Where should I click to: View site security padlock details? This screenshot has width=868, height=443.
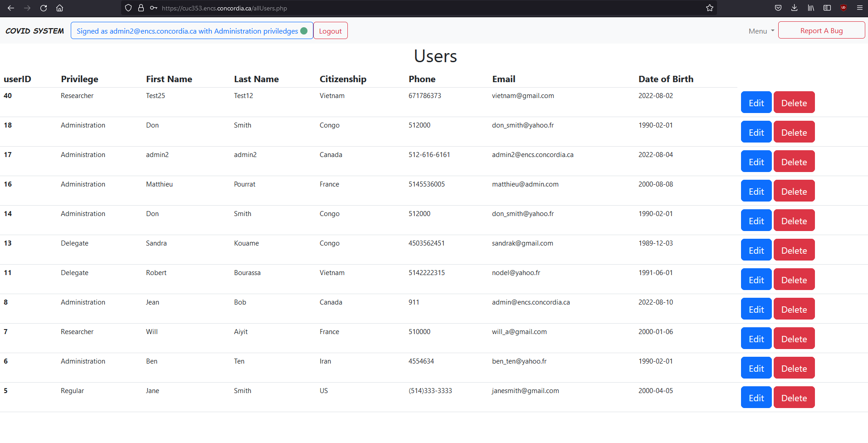141,8
